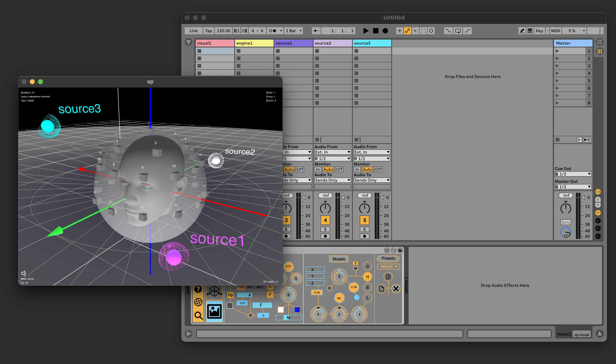616x364 pixels.
Task: Open source3 Audio To Sends Only dropdown
Action: click(372, 180)
